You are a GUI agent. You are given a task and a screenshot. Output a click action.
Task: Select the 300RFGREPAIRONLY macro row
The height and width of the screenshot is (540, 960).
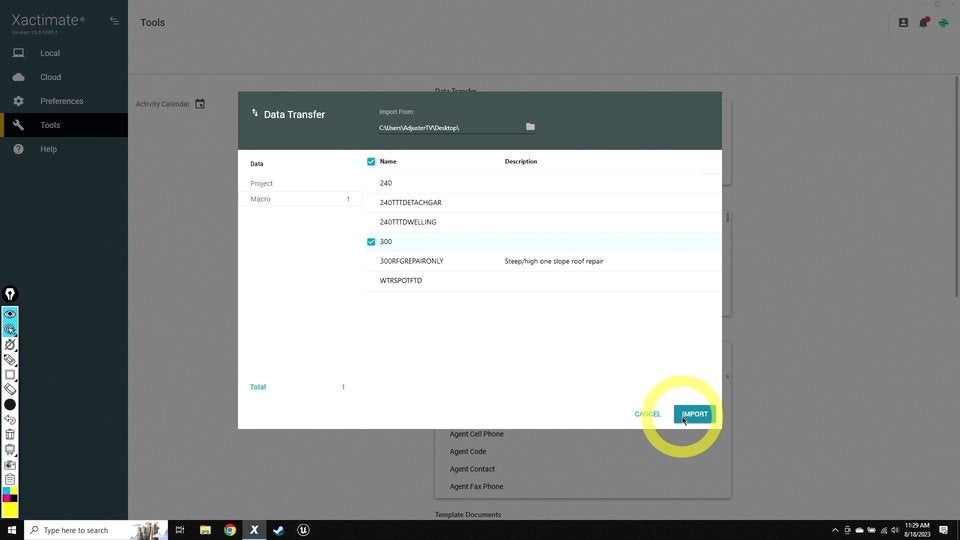pyautogui.click(x=412, y=261)
